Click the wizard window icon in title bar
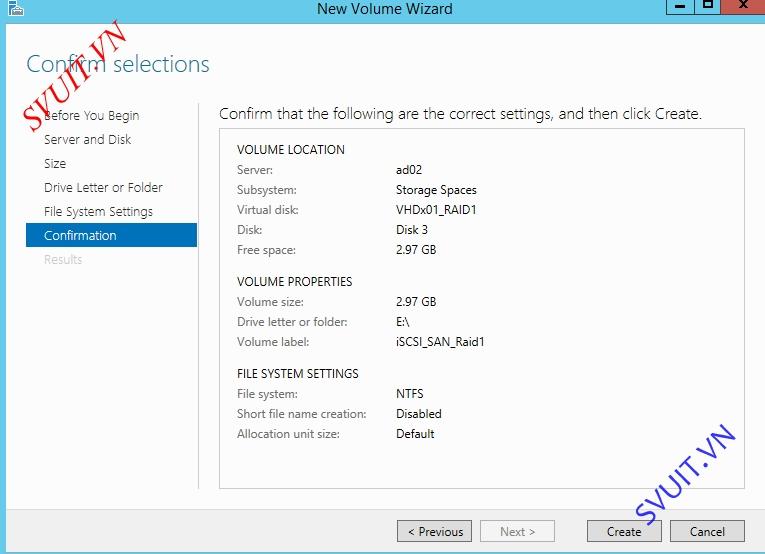 click(16, 8)
